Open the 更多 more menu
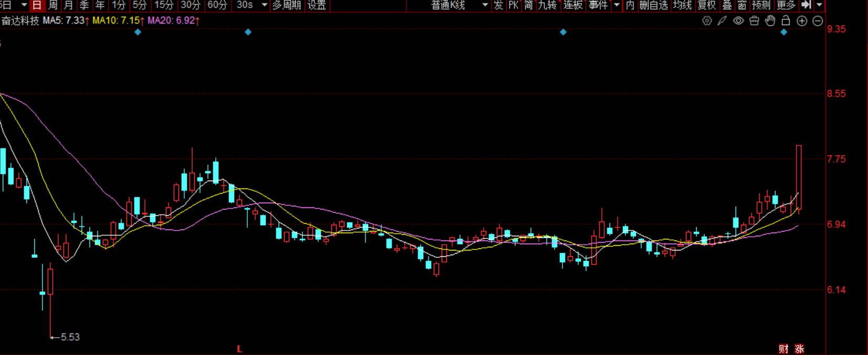The image size is (868, 355). (x=786, y=5)
